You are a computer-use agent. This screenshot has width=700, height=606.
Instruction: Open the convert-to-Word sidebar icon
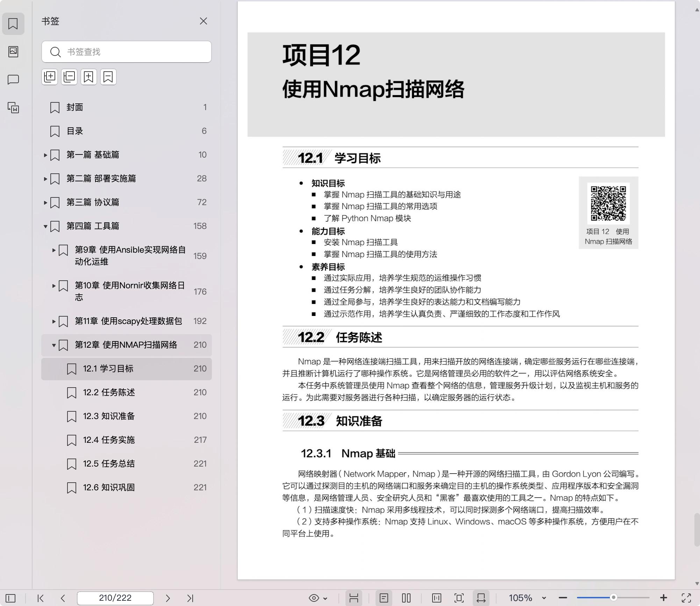(13, 108)
